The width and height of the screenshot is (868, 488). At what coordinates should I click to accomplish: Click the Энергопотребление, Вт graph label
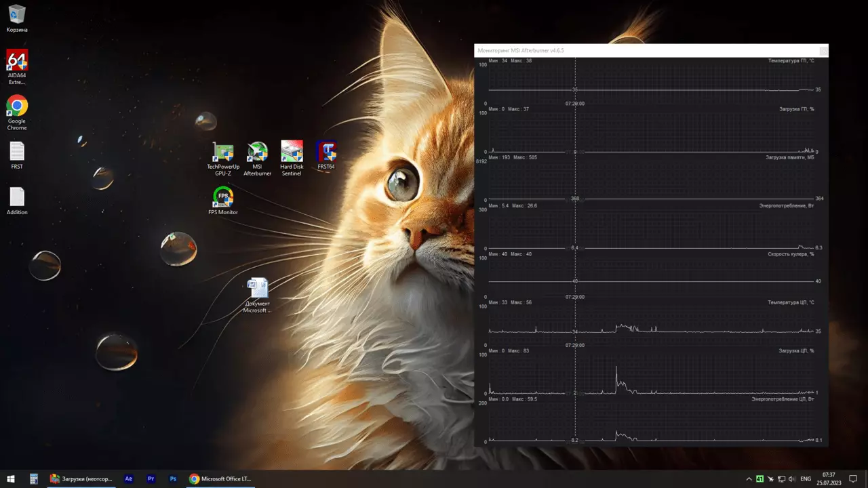point(787,205)
